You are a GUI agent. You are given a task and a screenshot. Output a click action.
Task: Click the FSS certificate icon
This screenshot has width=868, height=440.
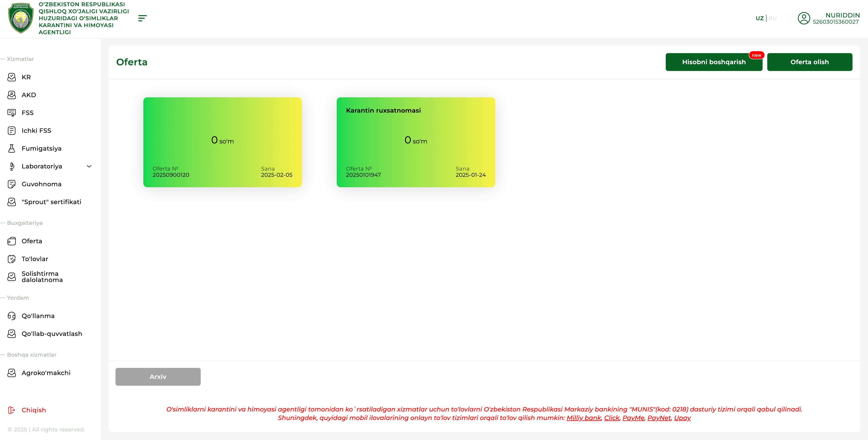click(12, 113)
